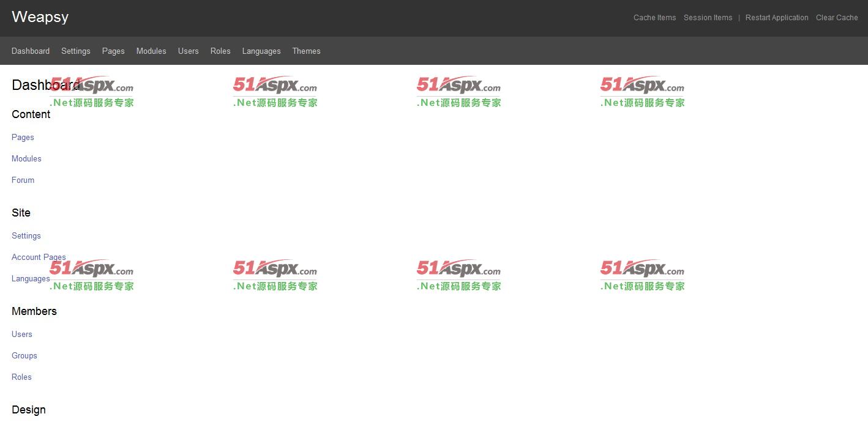
Task: Open the Modules link under Content
Action: (x=26, y=158)
